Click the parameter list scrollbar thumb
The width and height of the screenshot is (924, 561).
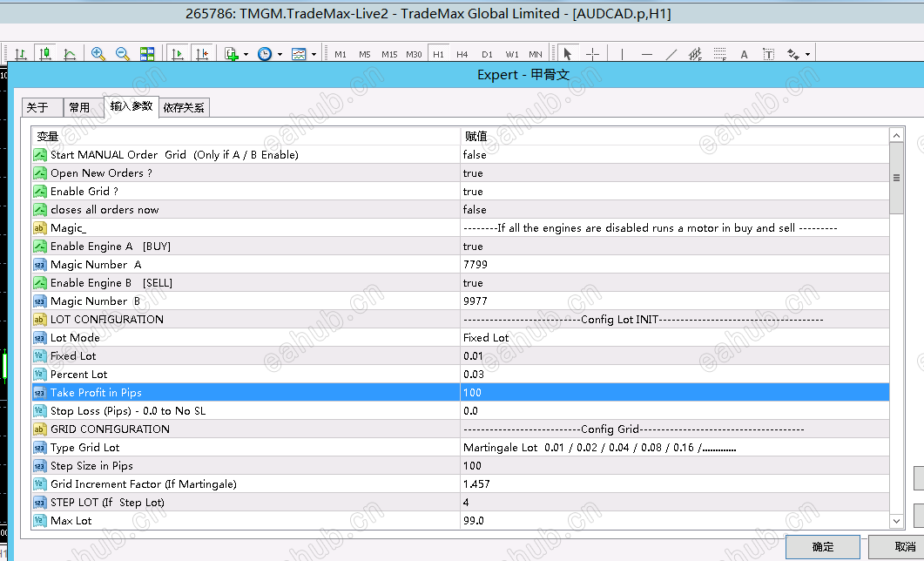(896, 178)
